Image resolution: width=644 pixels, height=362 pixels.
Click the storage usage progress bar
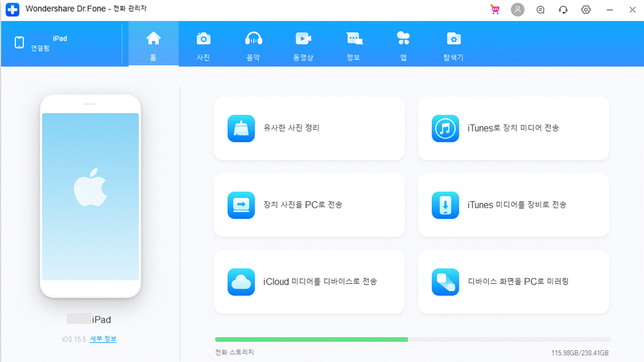pyautogui.click(x=413, y=339)
